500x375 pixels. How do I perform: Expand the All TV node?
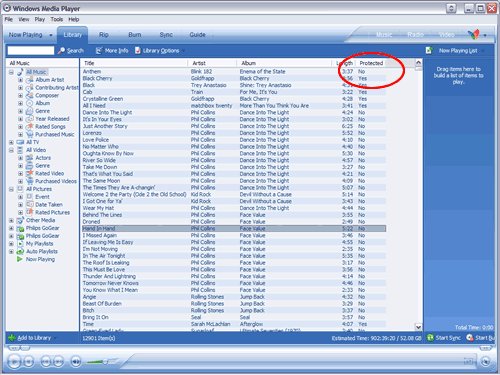(11, 142)
